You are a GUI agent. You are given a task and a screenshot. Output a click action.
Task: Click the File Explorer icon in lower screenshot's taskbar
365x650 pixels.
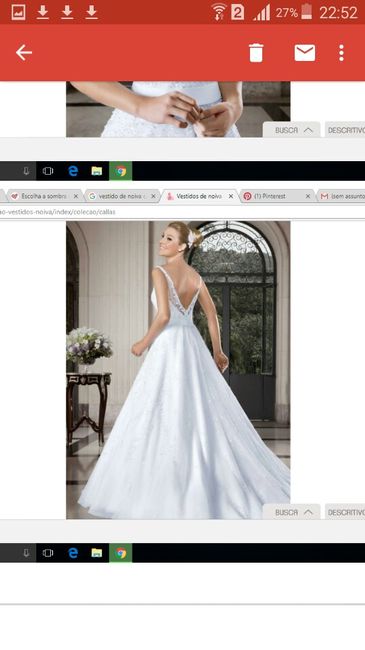tap(97, 553)
